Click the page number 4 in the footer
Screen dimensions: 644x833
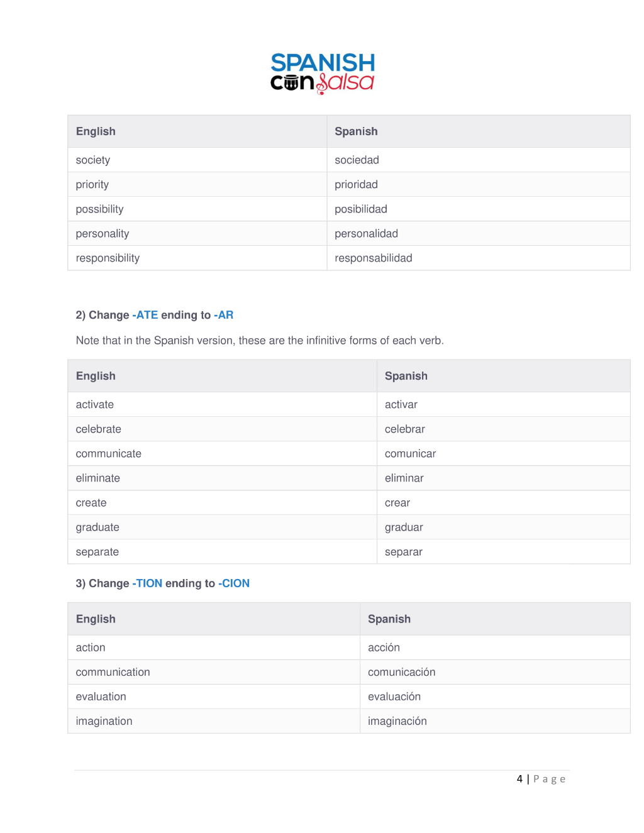pyautogui.click(x=519, y=779)
